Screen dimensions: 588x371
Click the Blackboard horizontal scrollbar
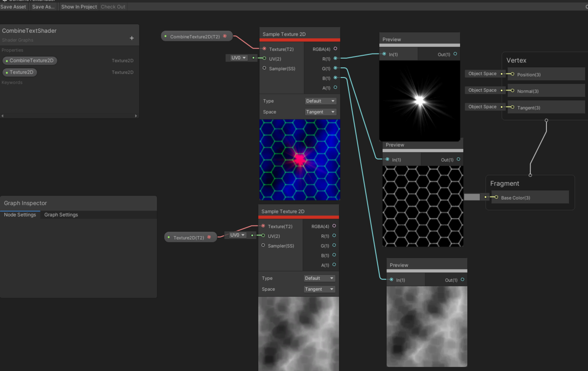[70, 116]
